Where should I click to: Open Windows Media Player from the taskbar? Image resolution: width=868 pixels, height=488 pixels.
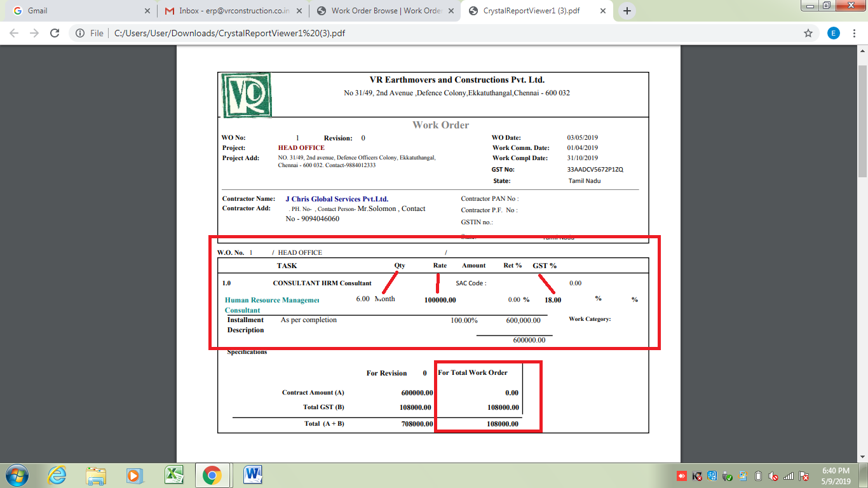coord(134,475)
